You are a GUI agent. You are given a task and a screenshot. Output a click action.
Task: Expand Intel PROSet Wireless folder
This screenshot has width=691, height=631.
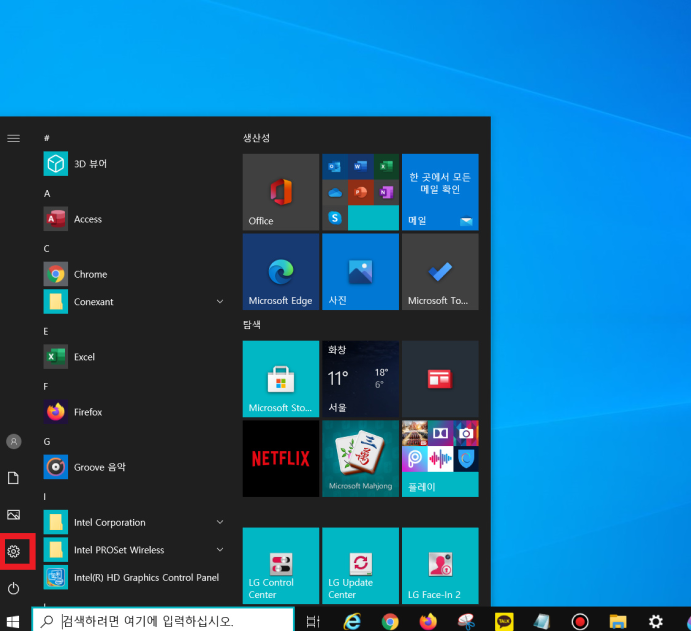tap(134, 550)
